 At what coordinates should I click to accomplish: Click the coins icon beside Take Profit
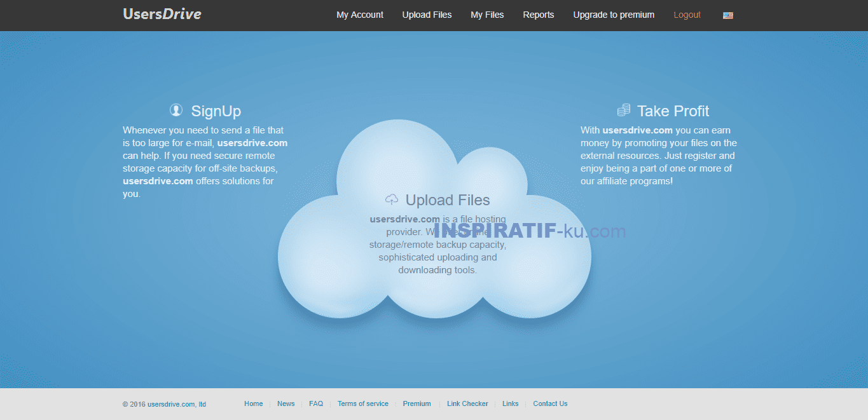[x=623, y=109]
